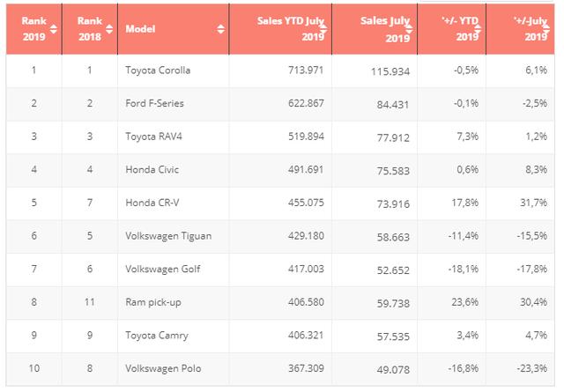564x392 pixels.
Task: Click the Volkswagen Golf model name
Action: [x=162, y=269]
